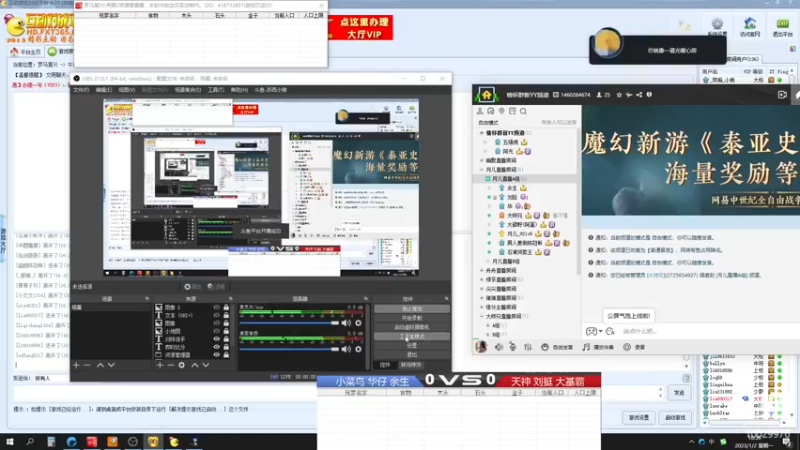Viewport: 800px width, 450px height.
Task: Remove selected source in OBS sources panel
Action: point(170,365)
